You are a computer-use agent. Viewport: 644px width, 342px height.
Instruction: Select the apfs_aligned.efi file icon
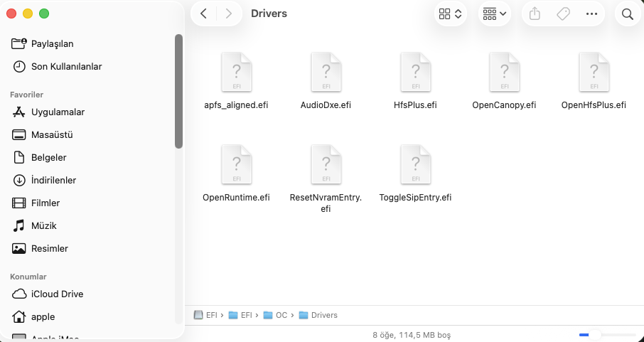point(236,73)
